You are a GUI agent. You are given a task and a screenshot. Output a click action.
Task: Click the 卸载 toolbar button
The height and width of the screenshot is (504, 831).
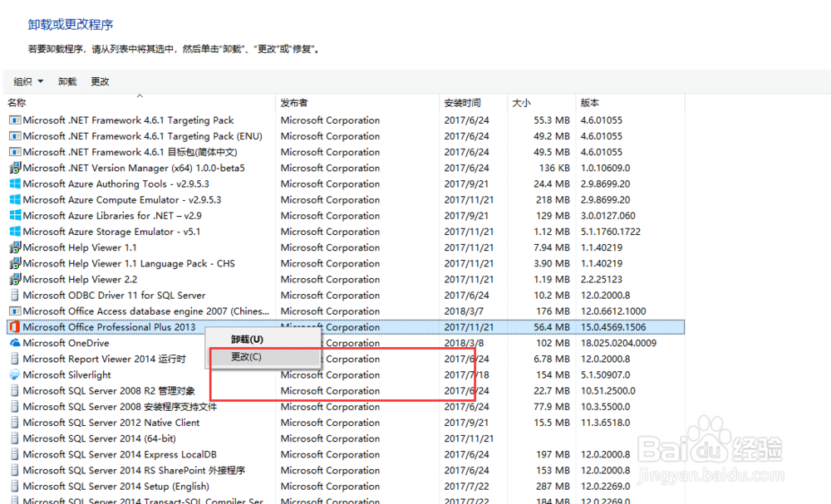point(67,81)
